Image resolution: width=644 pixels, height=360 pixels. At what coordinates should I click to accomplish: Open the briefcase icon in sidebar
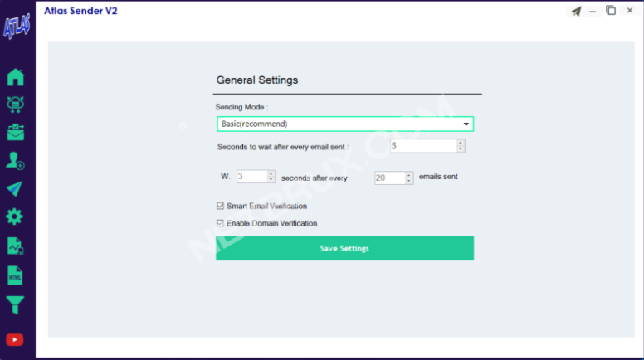pyautogui.click(x=16, y=132)
